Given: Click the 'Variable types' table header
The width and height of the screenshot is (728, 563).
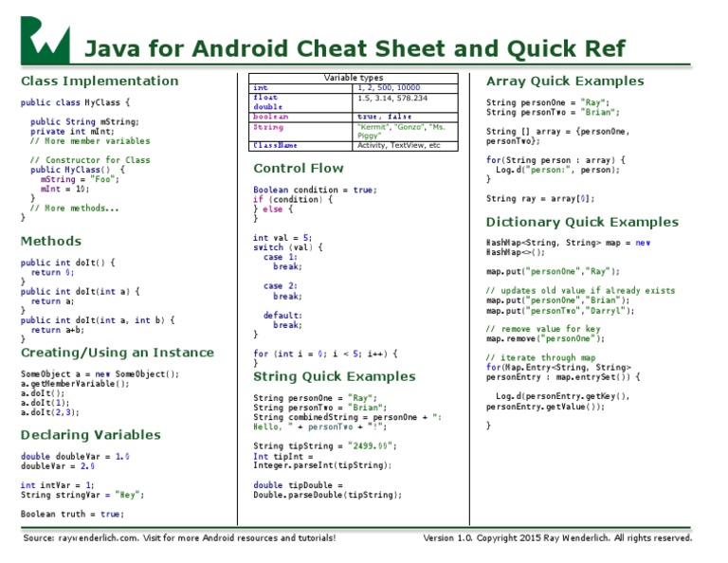Looking at the screenshot, I should [354, 78].
